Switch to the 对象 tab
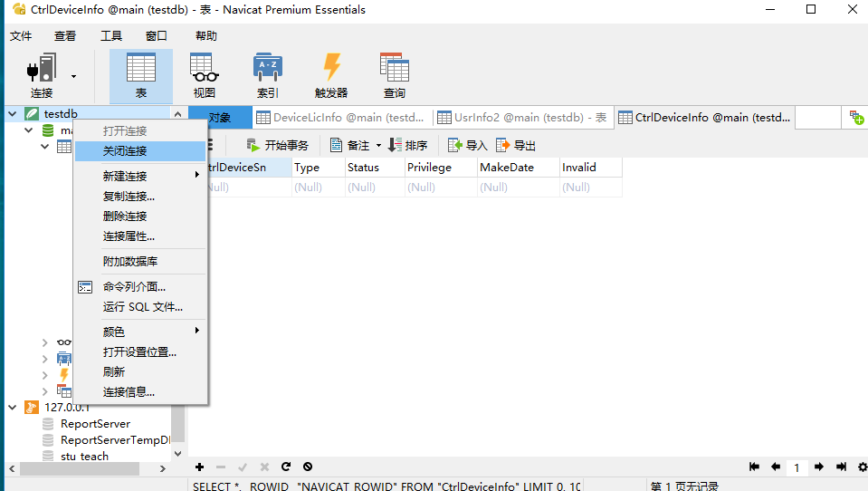This screenshot has height=491, width=868. click(x=220, y=118)
